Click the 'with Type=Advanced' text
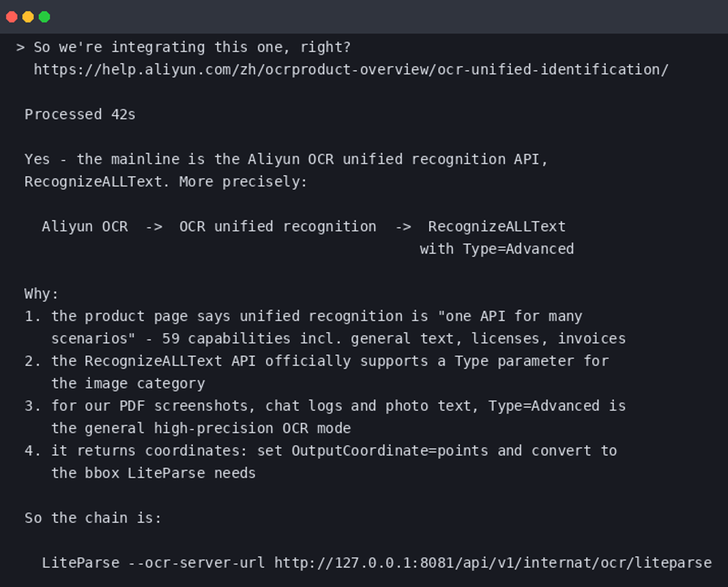This screenshot has height=587, width=728. (497, 249)
